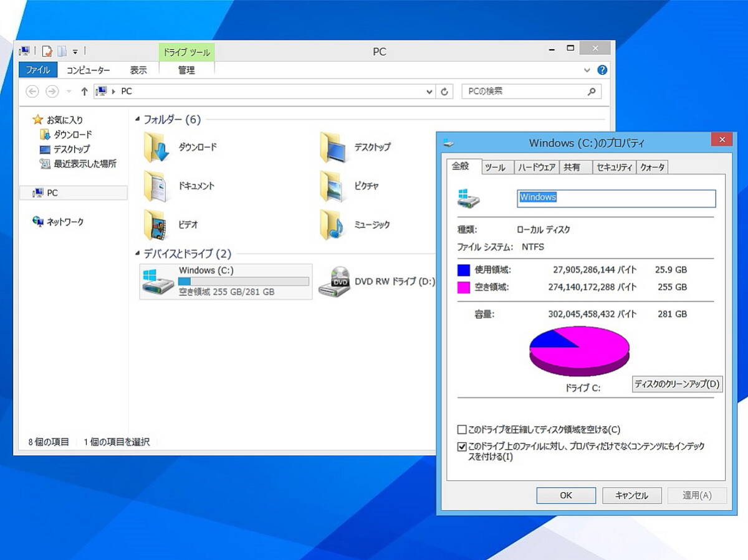The width and height of the screenshot is (748, 560).
Task: Uncheck the index file contents checkbox
Action: tap(462, 447)
